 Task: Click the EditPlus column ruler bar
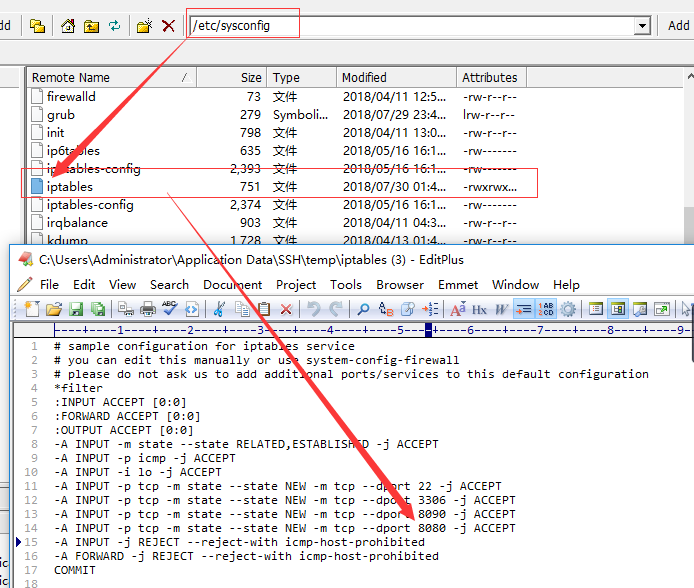point(352,330)
